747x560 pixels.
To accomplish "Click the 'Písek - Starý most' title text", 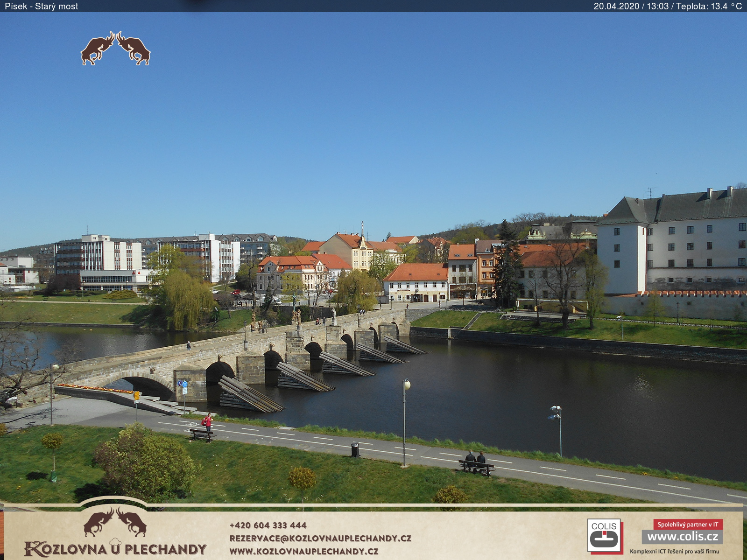I will [42, 6].
